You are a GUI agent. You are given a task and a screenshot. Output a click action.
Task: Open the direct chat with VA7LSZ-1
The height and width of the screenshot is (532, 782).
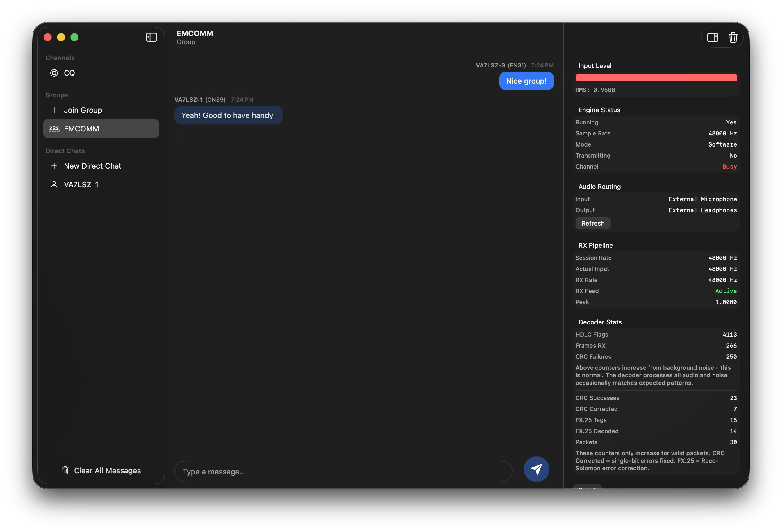(x=81, y=184)
